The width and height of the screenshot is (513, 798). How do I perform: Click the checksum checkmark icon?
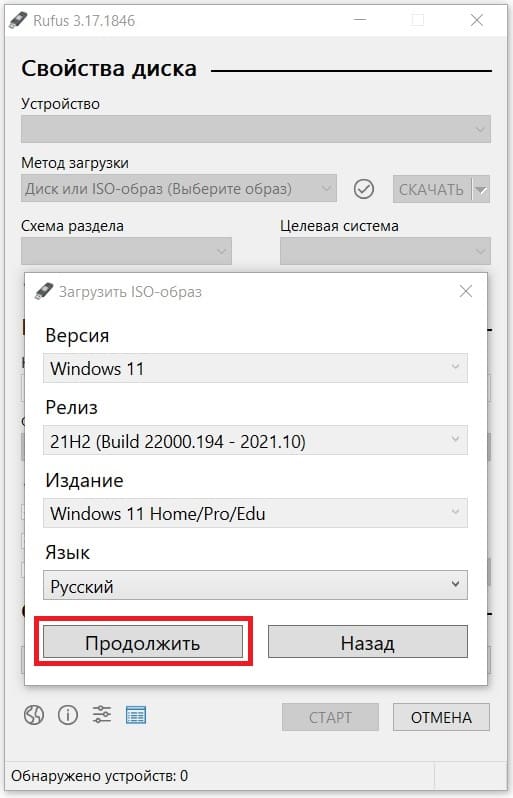(363, 189)
